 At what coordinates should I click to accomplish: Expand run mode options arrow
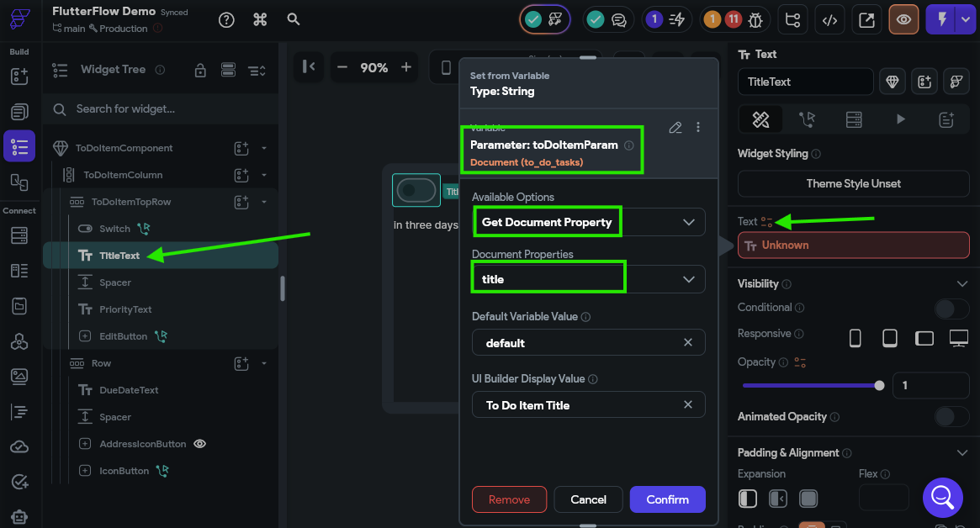(967, 20)
